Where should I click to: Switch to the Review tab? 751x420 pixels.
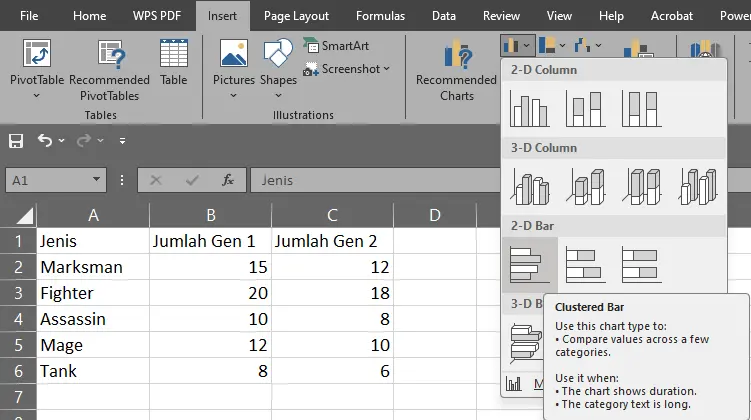tap(501, 16)
